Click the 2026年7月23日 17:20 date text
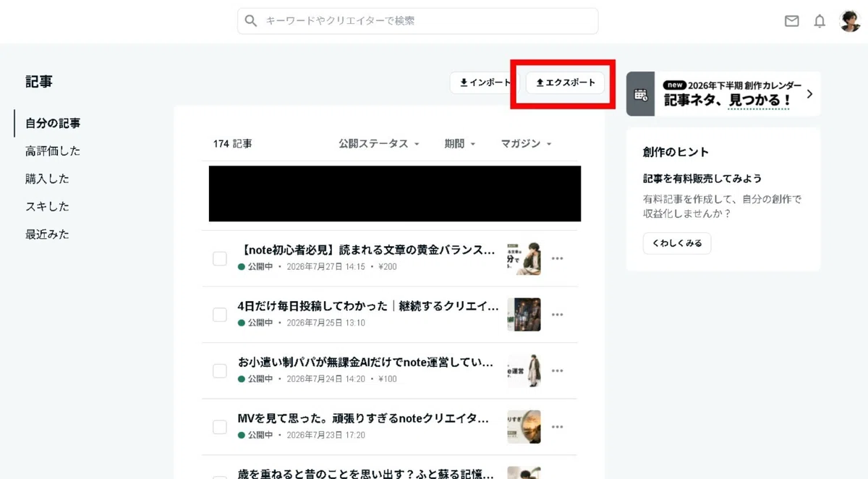 tap(326, 436)
